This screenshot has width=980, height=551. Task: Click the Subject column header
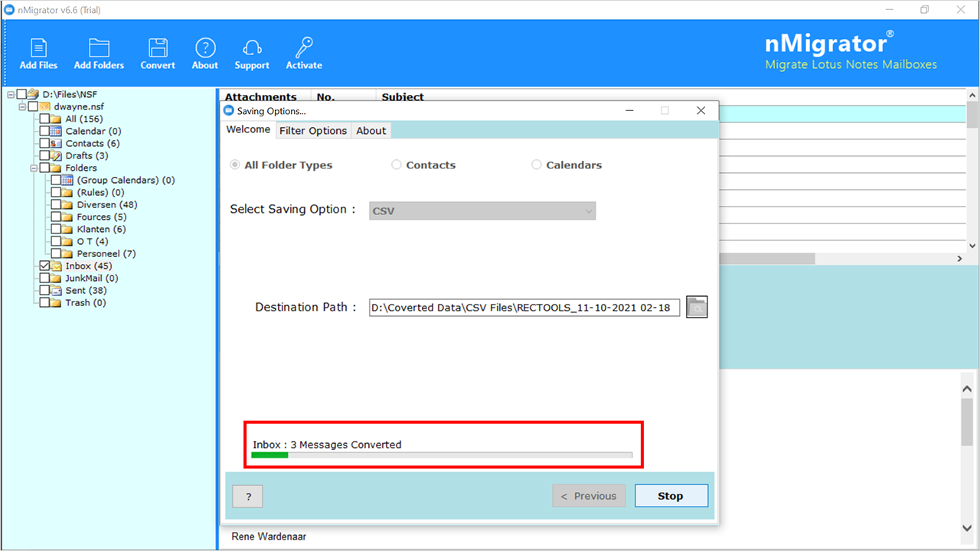pos(403,96)
